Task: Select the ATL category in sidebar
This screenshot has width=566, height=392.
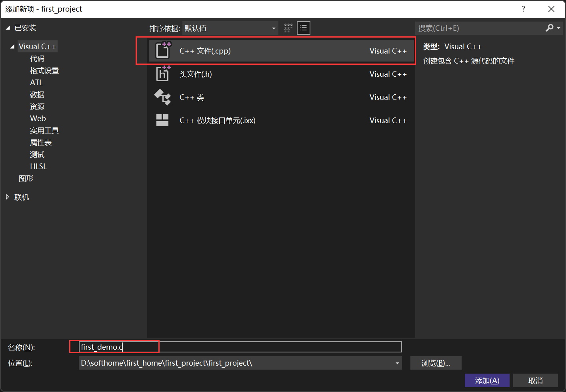Action: (36, 82)
